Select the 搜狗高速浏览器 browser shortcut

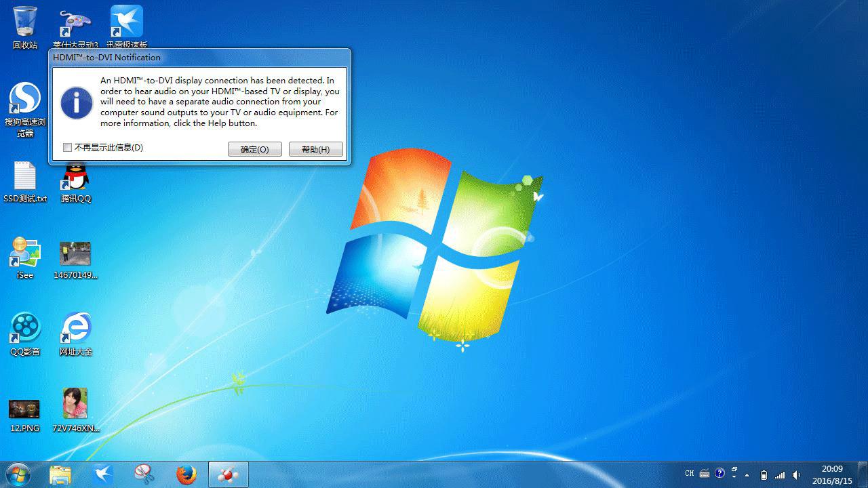coord(25,110)
